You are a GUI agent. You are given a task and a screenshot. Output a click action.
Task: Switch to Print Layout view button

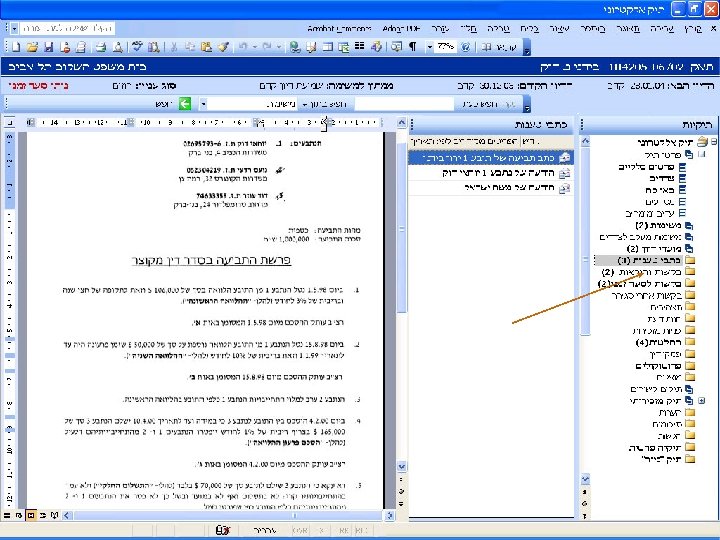[31, 516]
